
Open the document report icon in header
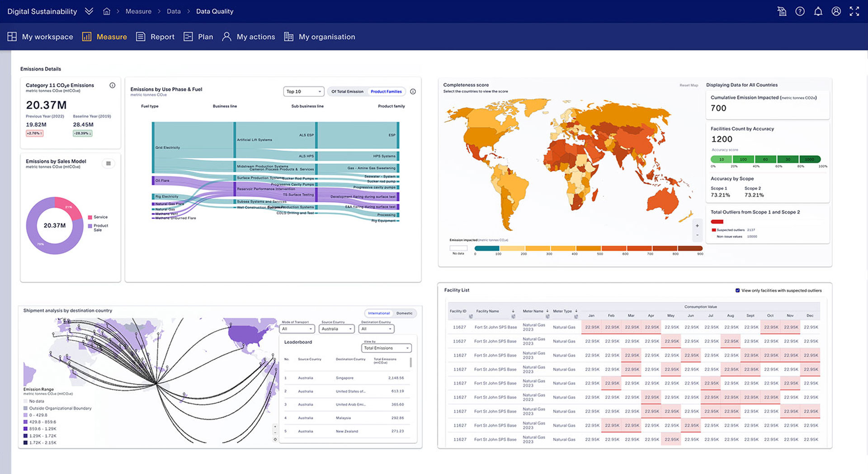click(x=782, y=11)
